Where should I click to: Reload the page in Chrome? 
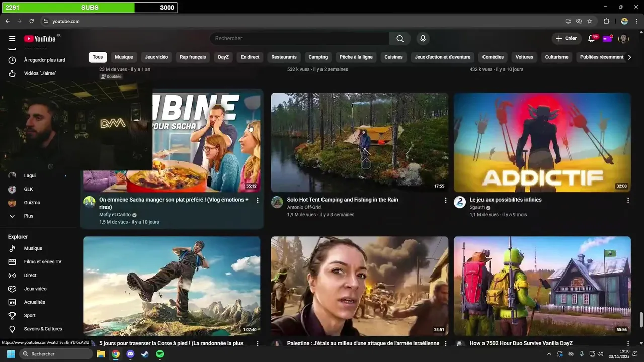pyautogui.click(x=31, y=21)
